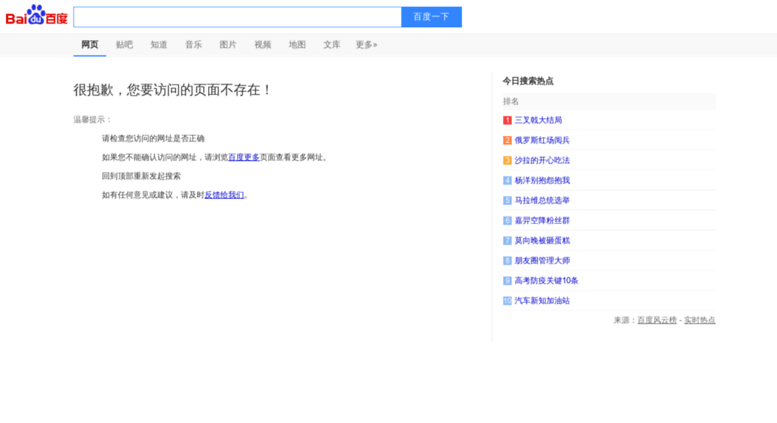The image size is (777, 423).
Task: Open hot search 汽车新知加油站
Action: point(542,301)
